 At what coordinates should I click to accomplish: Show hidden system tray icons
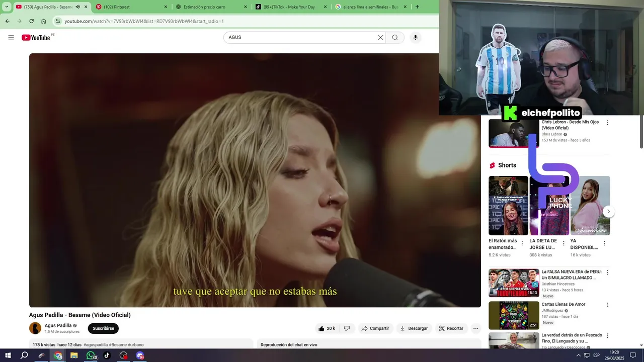(x=578, y=355)
